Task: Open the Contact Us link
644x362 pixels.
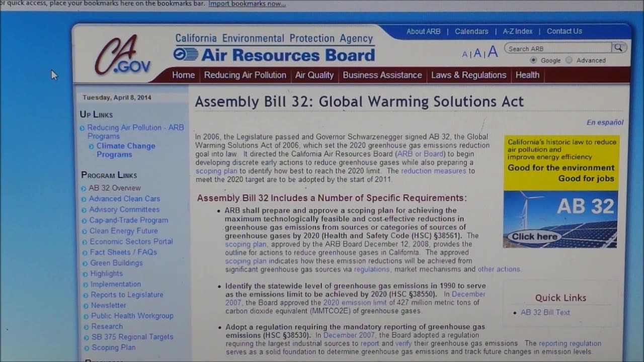Action: (x=565, y=31)
